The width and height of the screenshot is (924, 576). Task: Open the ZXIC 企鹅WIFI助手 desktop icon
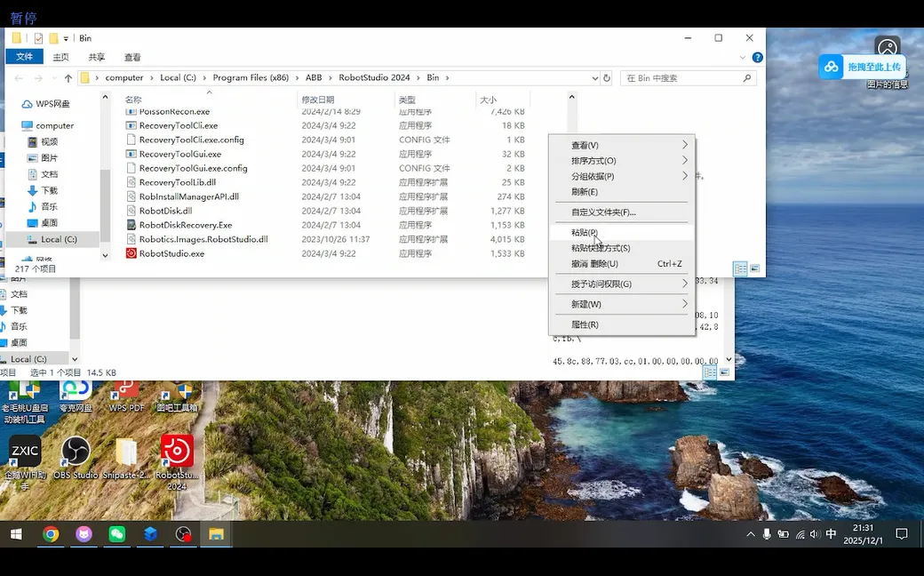tap(25, 462)
